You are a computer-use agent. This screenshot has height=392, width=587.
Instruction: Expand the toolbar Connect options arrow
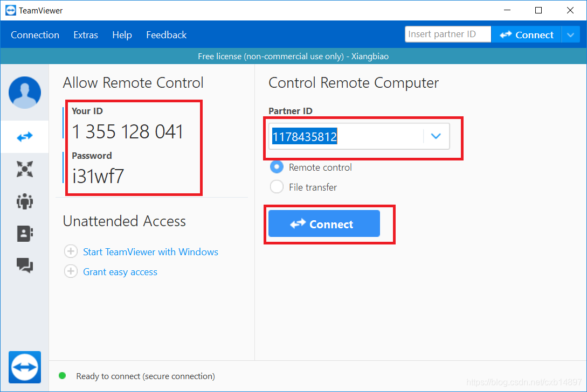pos(570,35)
